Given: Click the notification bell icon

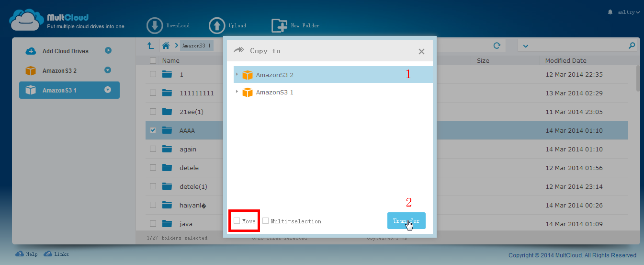Looking at the screenshot, I should (x=610, y=12).
